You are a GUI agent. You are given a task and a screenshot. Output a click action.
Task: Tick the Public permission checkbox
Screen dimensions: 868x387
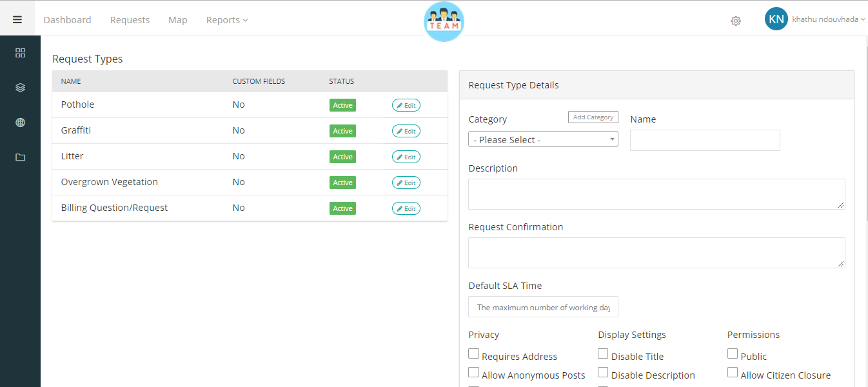click(733, 353)
